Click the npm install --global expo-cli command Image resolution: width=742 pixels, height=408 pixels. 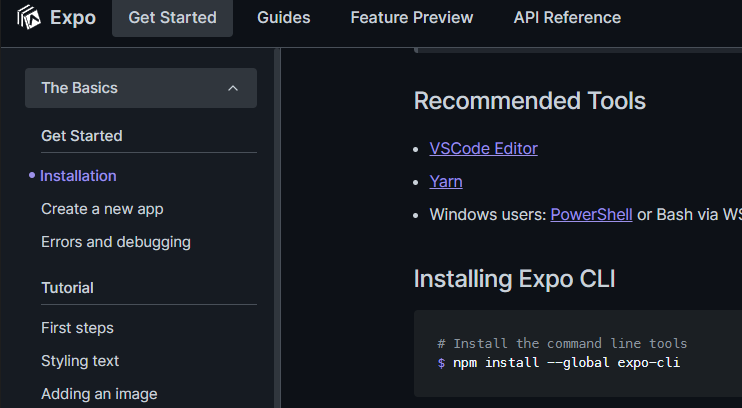pyautogui.click(x=566, y=363)
